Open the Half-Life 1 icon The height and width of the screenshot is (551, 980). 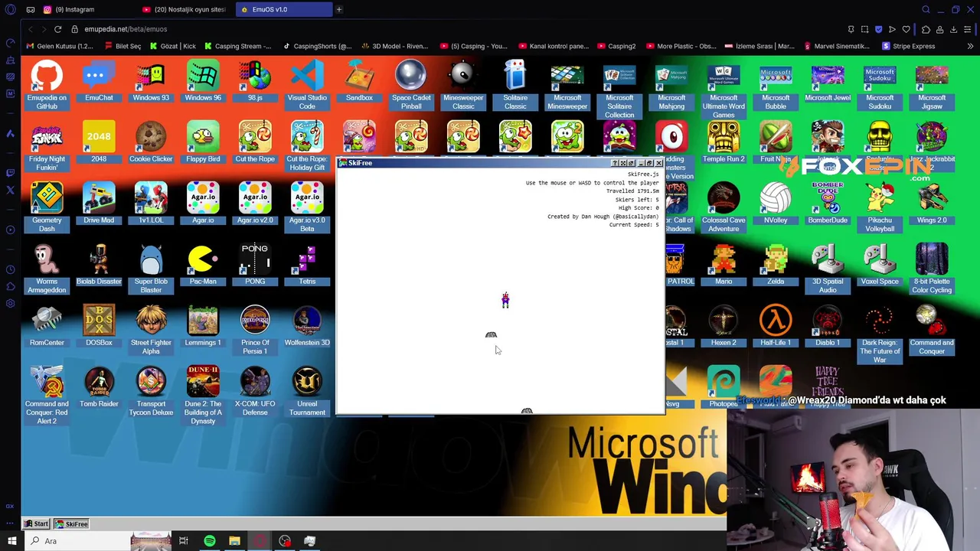coord(776,326)
